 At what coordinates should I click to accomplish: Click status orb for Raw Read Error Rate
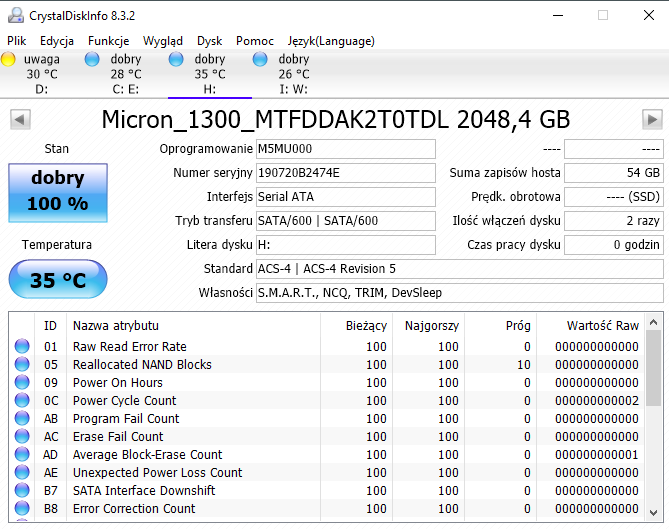tap(22, 347)
